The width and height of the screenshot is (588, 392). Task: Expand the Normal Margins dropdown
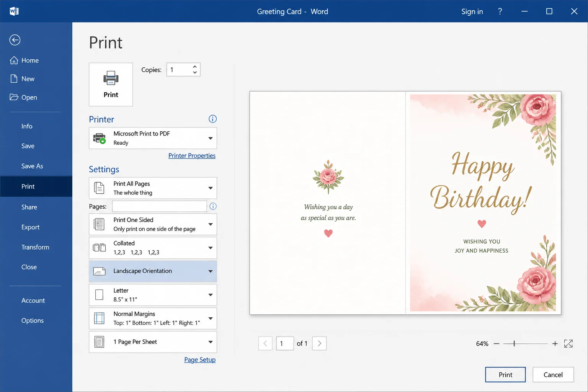[211, 318]
